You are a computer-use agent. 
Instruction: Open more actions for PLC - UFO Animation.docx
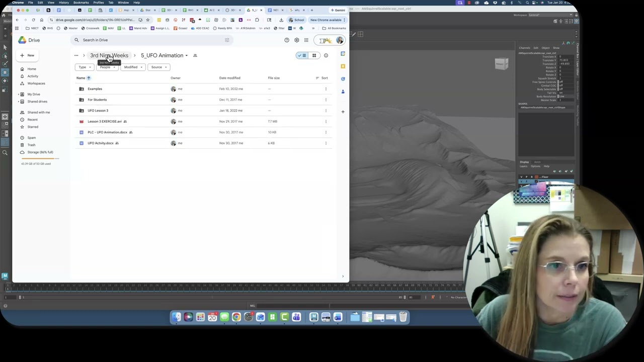click(x=326, y=132)
